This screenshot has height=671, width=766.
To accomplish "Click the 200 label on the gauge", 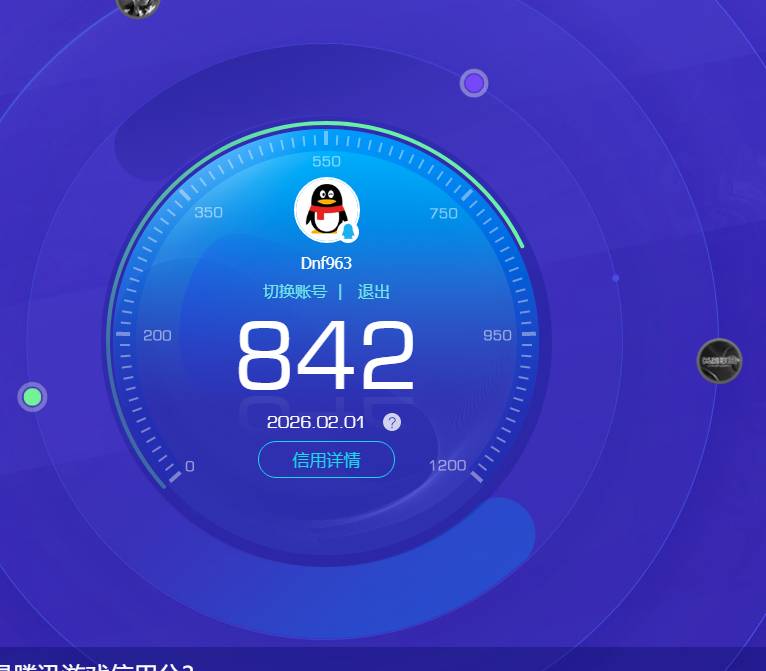I will pyautogui.click(x=157, y=335).
